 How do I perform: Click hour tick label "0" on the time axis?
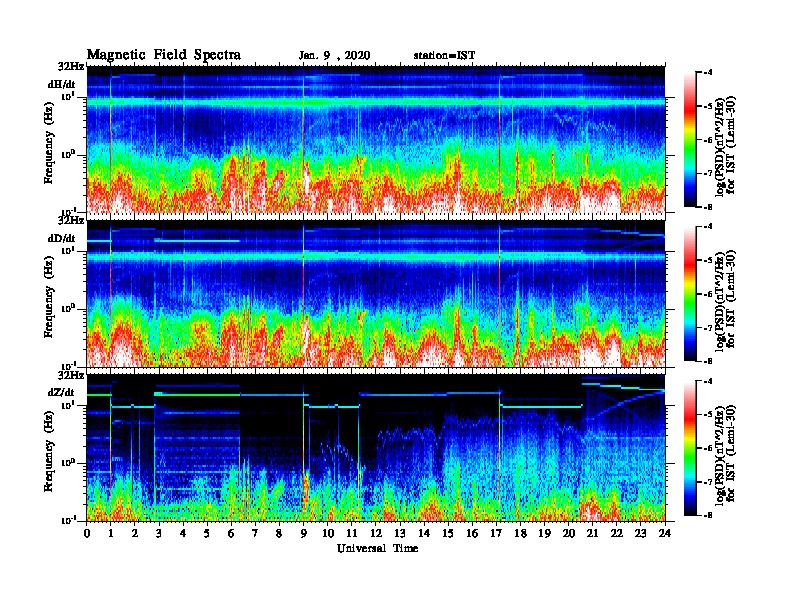click(87, 533)
